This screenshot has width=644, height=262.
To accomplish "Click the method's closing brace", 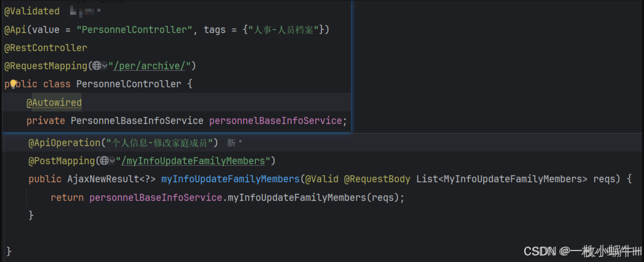I will pyautogui.click(x=31, y=215).
